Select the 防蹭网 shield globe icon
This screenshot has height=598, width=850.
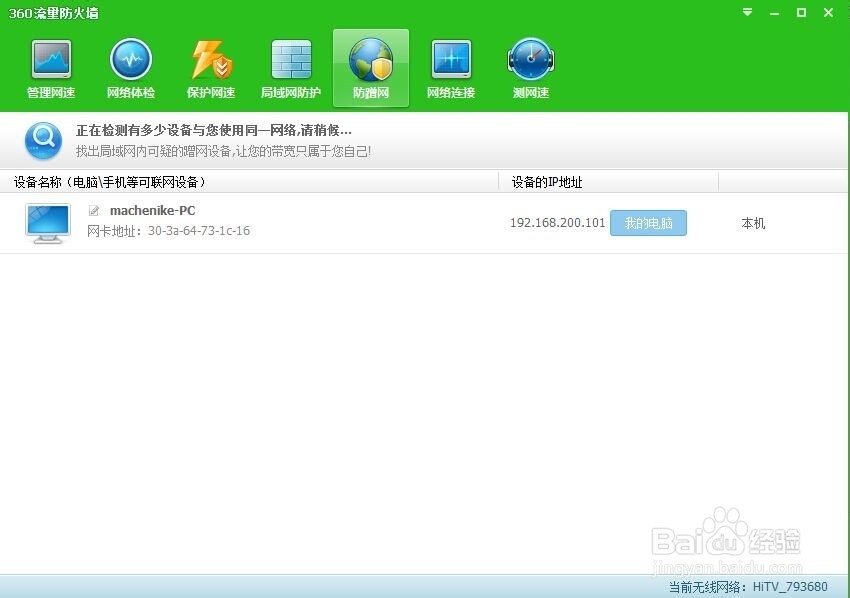(370, 60)
